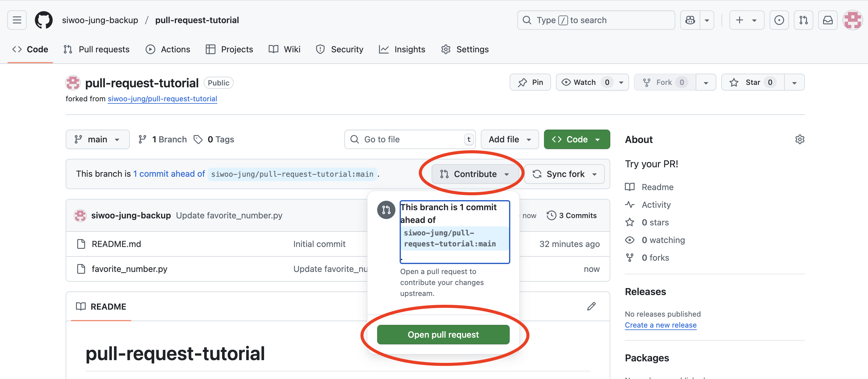The width and height of the screenshot is (868, 379).
Task: Switch to the Pull requests tab
Action: click(x=96, y=49)
